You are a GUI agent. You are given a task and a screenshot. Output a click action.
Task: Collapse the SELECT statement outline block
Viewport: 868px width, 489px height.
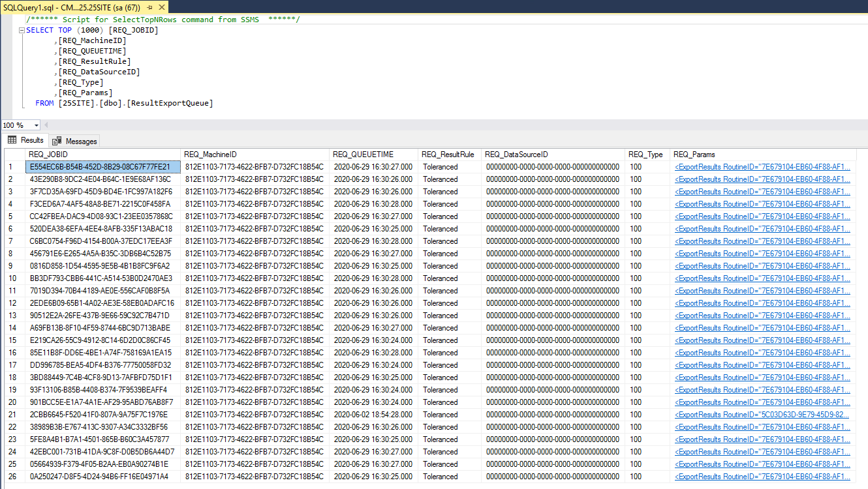coord(22,31)
